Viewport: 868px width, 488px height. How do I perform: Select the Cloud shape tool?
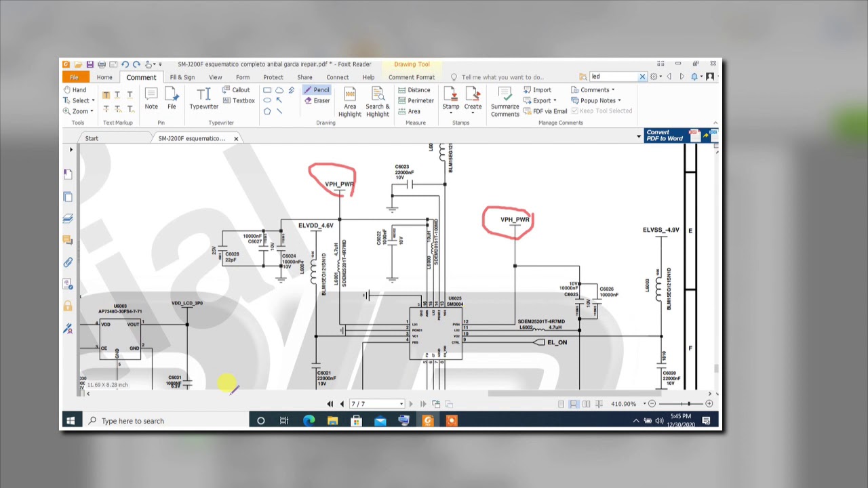(x=279, y=90)
